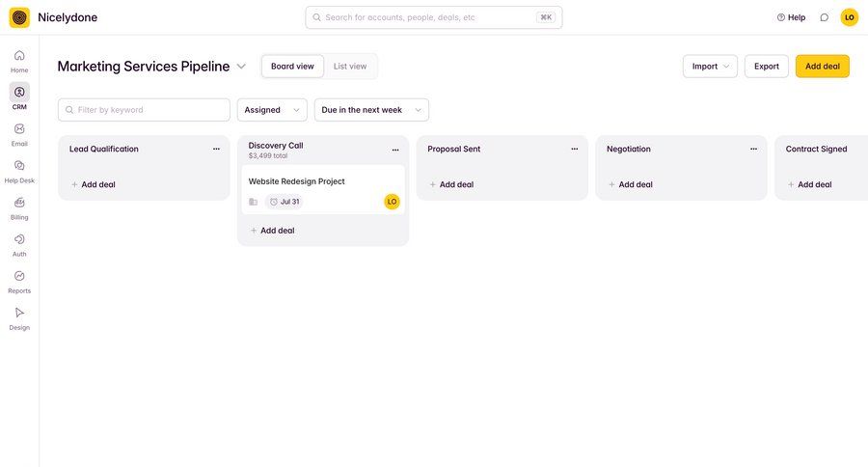Open Home from the sidebar
868x467 pixels.
(x=19, y=61)
